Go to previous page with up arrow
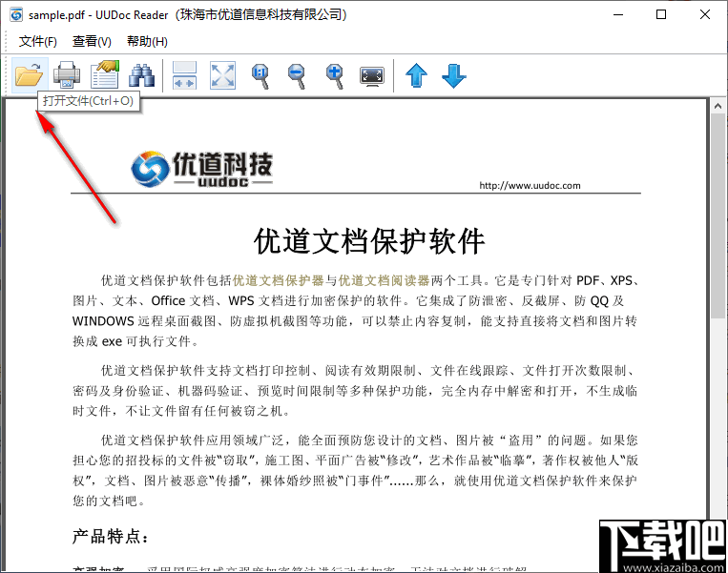 tap(416, 75)
